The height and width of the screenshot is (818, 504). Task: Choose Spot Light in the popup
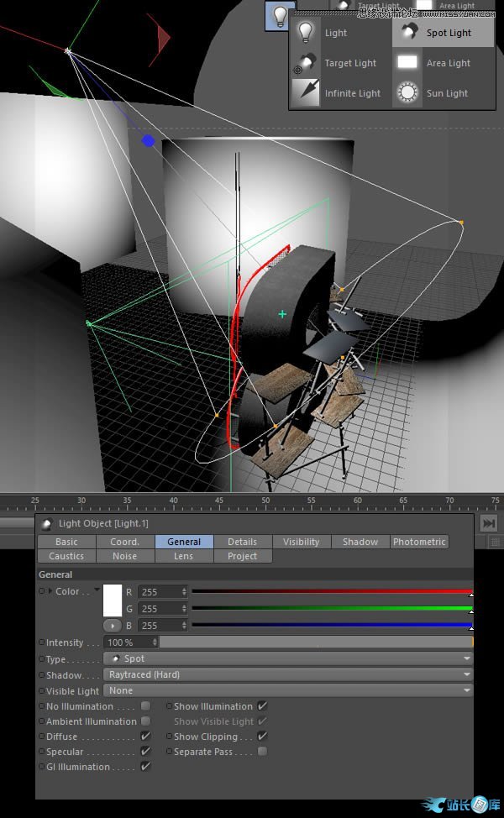click(x=448, y=33)
